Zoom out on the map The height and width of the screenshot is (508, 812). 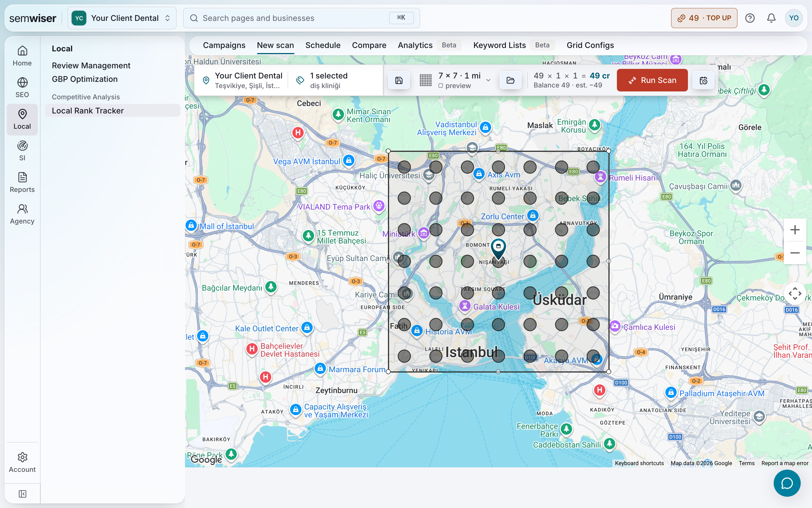coord(795,253)
